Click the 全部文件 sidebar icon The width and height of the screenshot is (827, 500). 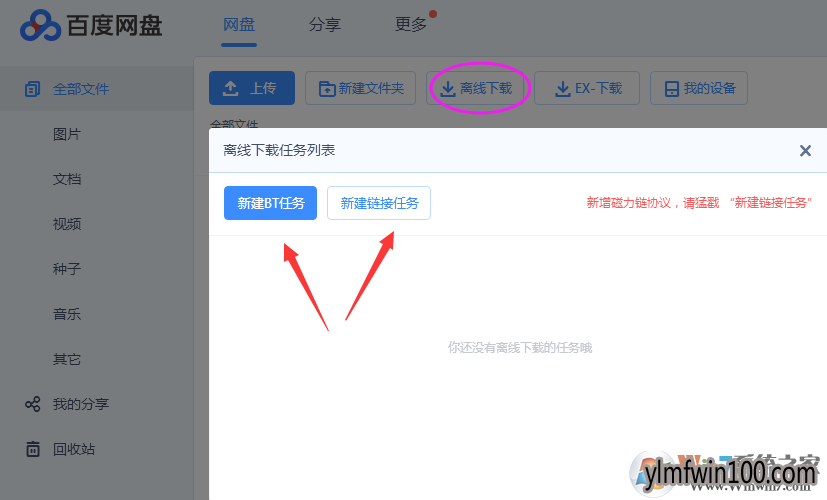coord(32,89)
